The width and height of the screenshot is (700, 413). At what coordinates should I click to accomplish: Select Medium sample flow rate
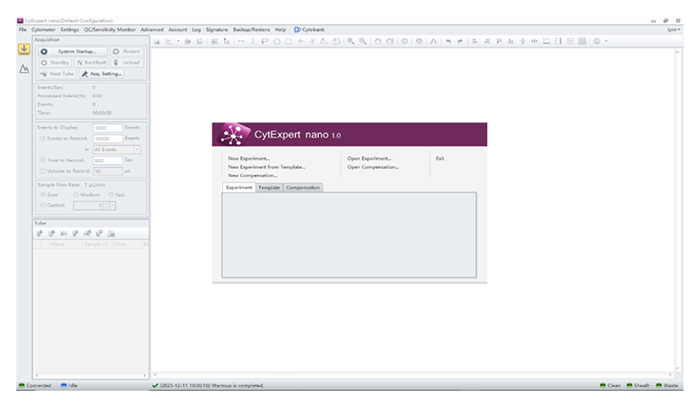[x=76, y=195]
